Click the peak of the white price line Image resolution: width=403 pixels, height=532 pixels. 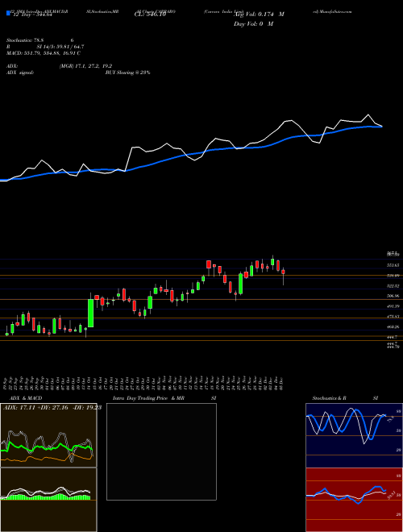[x=368, y=114]
